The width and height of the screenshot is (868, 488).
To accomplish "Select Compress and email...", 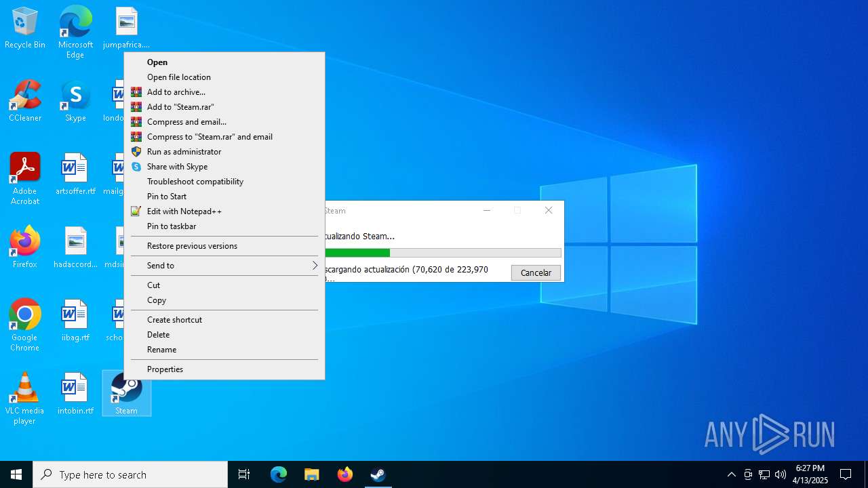I will [x=224, y=122].
